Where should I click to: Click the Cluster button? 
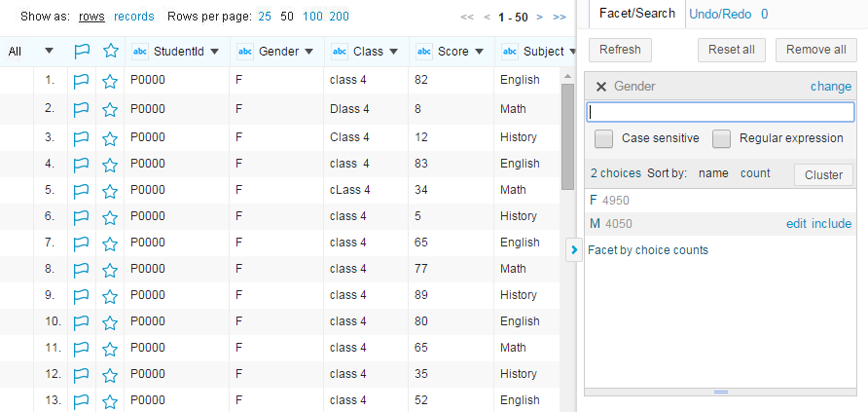click(823, 174)
